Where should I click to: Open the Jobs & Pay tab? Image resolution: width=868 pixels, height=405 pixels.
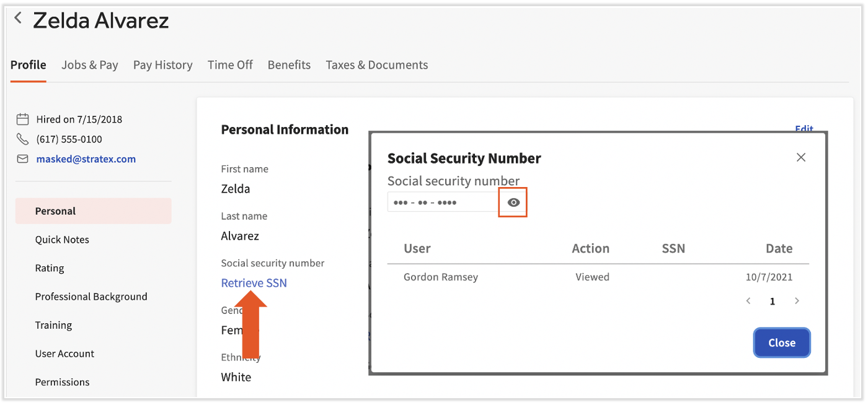90,65
